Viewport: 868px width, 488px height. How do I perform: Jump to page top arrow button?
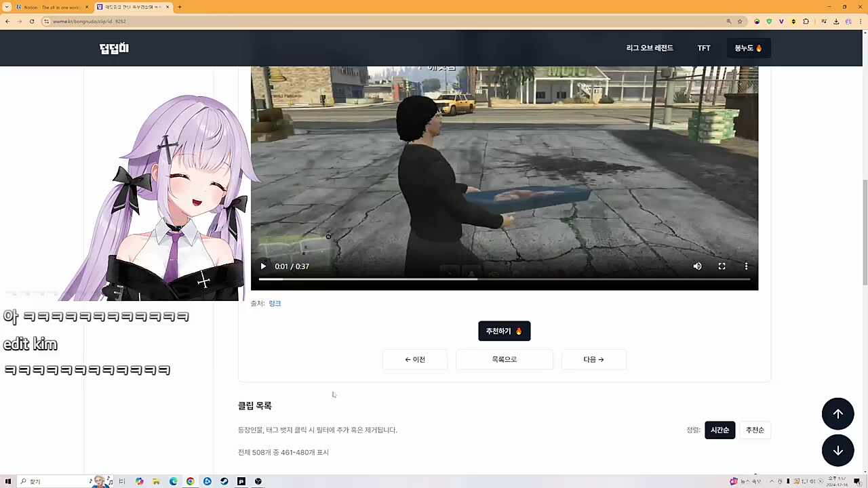coord(838,414)
